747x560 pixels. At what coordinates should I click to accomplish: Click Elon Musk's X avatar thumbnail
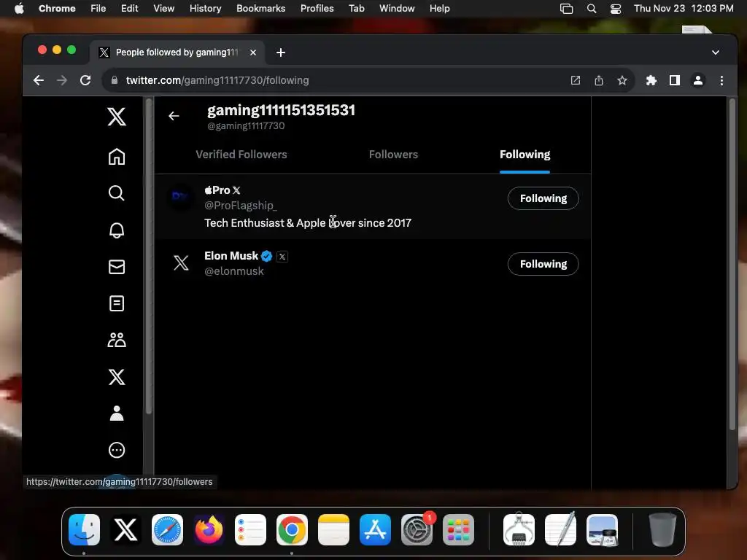point(181,262)
